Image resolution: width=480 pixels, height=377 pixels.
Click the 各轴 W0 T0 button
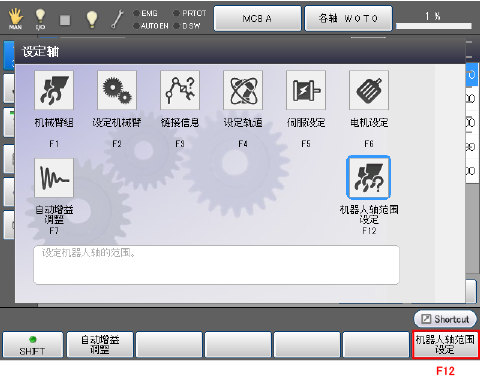pyautogui.click(x=348, y=18)
